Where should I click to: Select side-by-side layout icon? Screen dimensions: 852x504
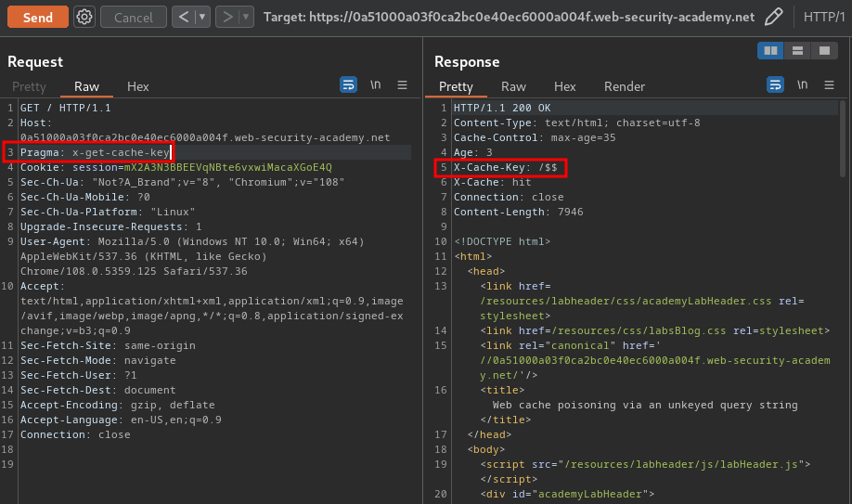pos(770,50)
